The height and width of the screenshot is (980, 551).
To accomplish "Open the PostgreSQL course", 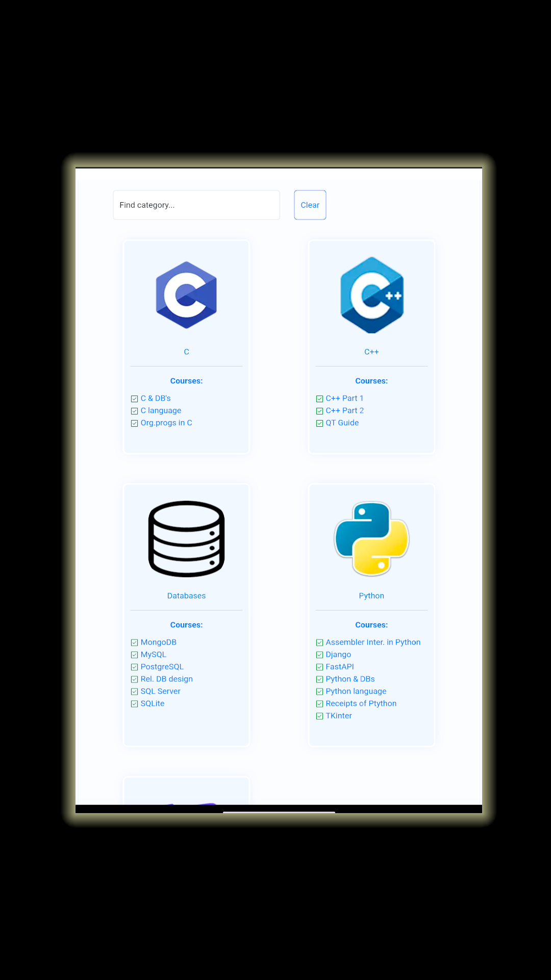I will [162, 667].
